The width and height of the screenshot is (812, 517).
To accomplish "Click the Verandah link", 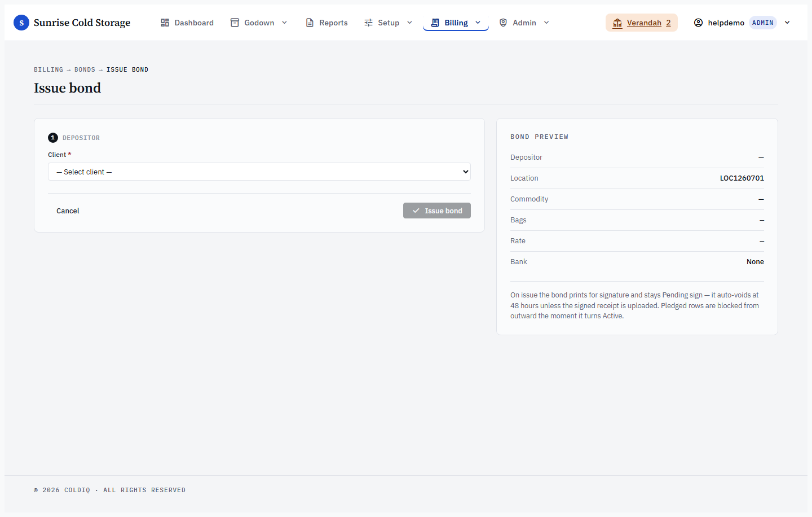I will pos(644,23).
